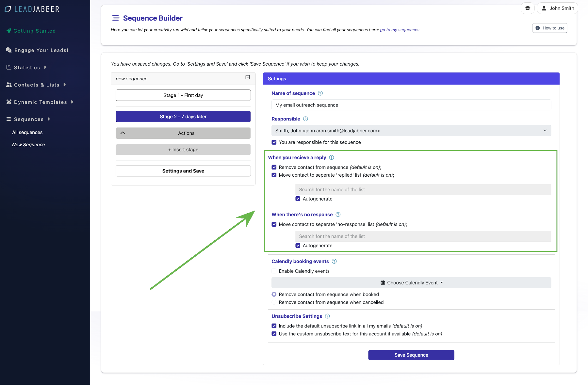Click the Contacts & Lists people icon
Screen dimensions: 588x385
pos(9,85)
